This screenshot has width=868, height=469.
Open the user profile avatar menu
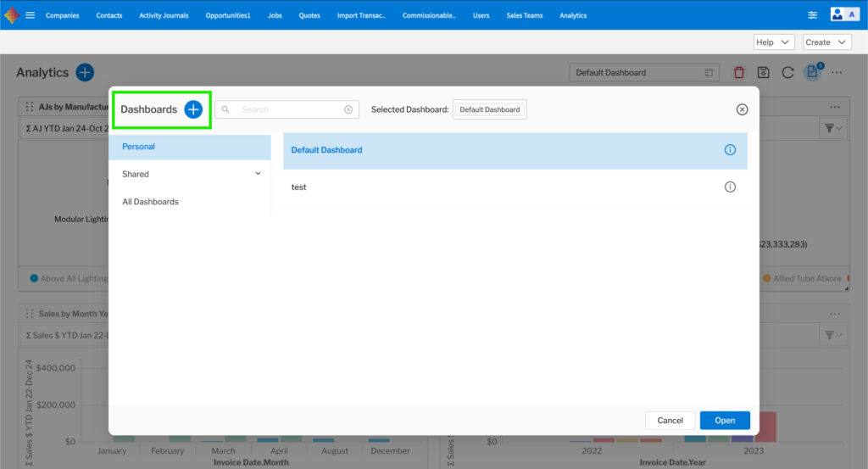tap(844, 14)
